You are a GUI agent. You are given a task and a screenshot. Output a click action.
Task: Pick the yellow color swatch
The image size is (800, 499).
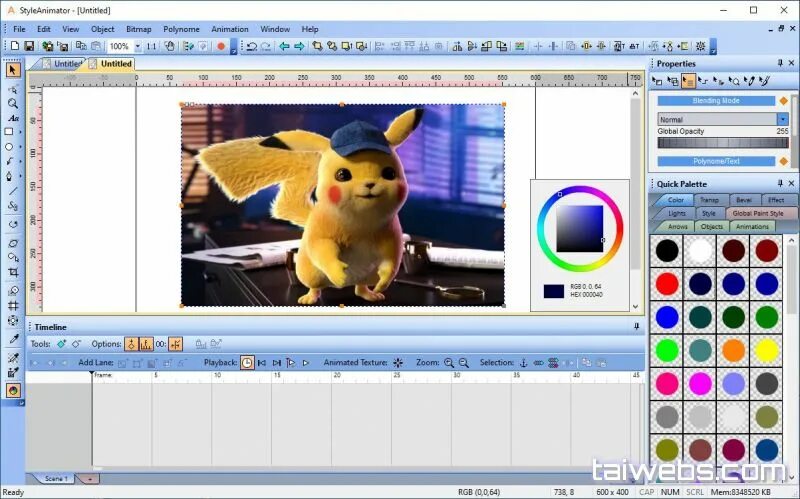pyautogui.click(x=766, y=351)
